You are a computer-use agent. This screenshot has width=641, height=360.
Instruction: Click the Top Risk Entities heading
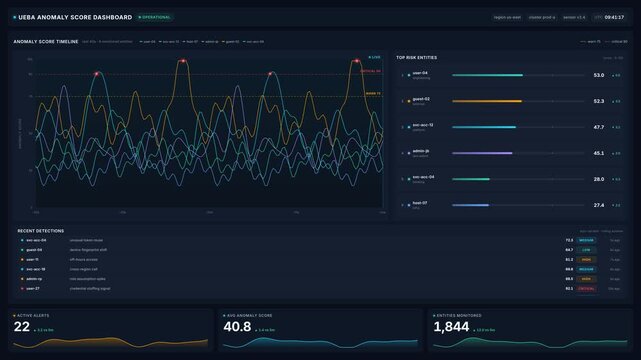pyautogui.click(x=416, y=58)
